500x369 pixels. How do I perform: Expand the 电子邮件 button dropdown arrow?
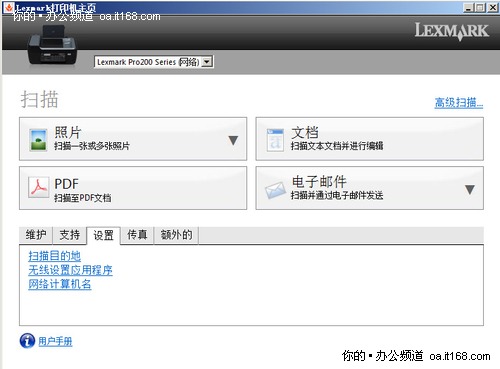click(x=470, y=190)
